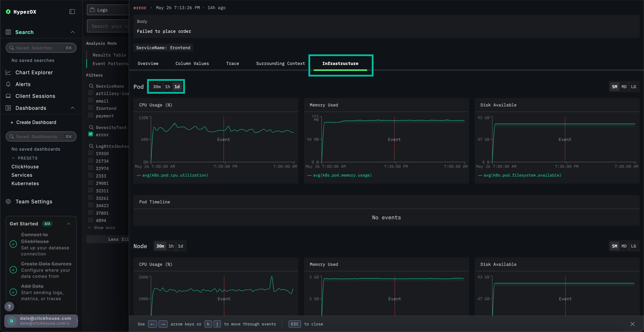Open Alerts via the bell icon
Screen dimensions: 644x332
[8, 84]
